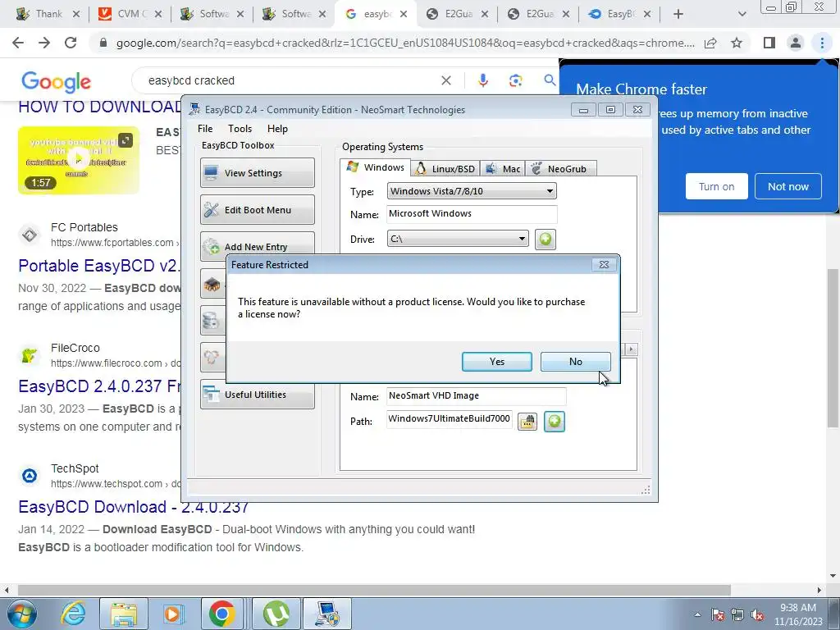
Task: Click the Path field Windows7UltimateBuild7000
Action: 449,419
